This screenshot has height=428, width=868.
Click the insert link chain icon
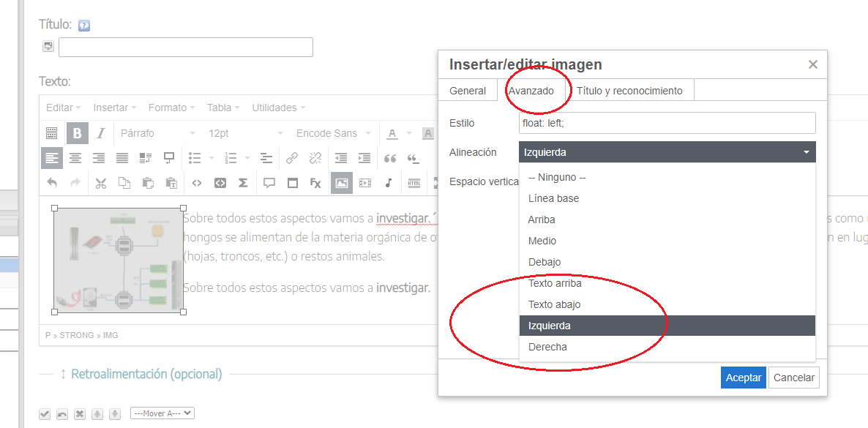coord(291,158)
